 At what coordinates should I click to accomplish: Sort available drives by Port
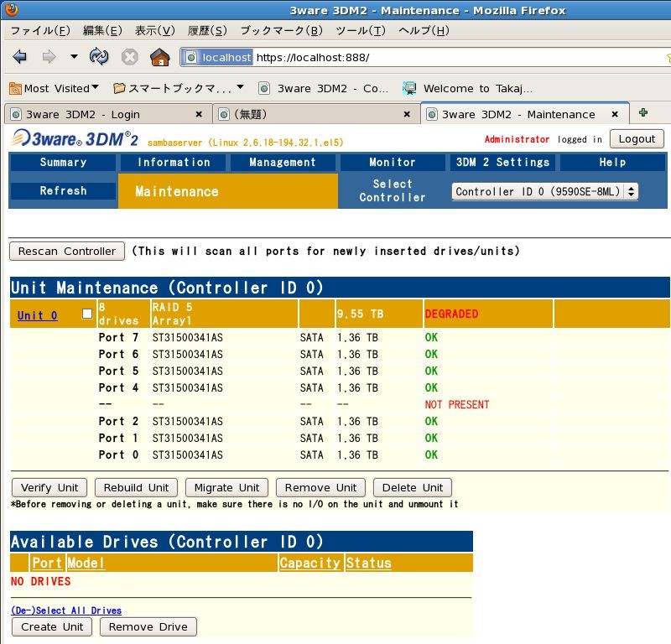(x=47, y=563)
